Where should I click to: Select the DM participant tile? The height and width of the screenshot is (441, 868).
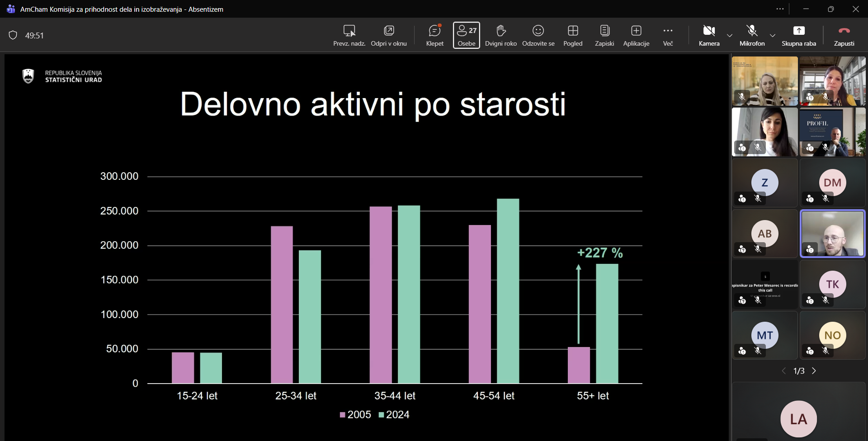coord(832,183)
